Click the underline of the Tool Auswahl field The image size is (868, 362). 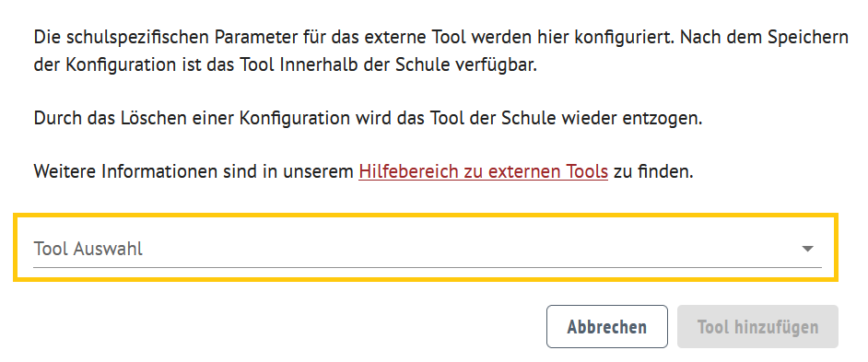[427, 267]
